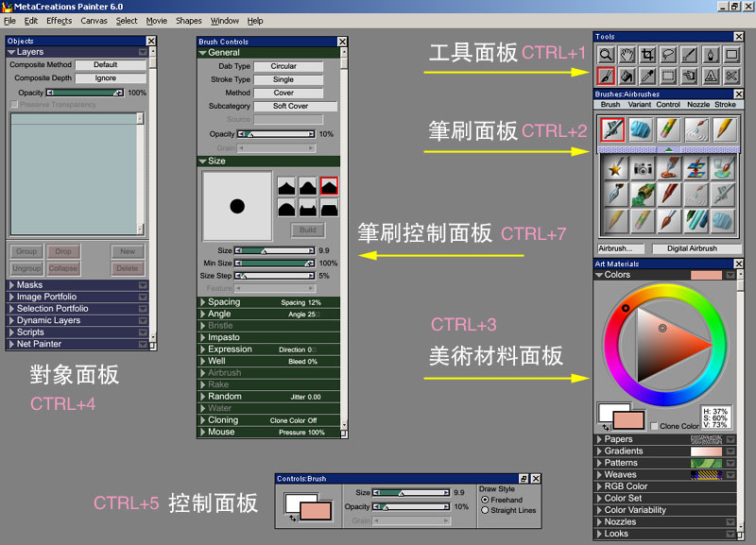Open the Variant menu in Brushes palette
Viewport: 756px width, 545px height.
pyautogui.click(x=640, y=105)
